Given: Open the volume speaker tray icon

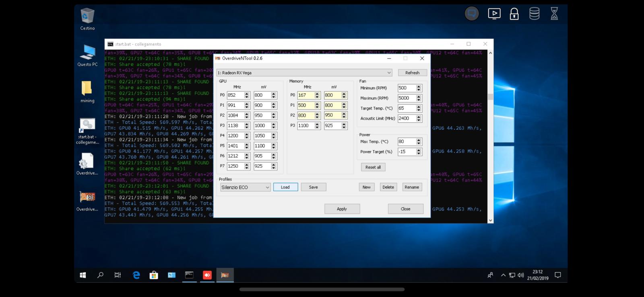Looking at the screenshot, I should [x=521, y=275].
